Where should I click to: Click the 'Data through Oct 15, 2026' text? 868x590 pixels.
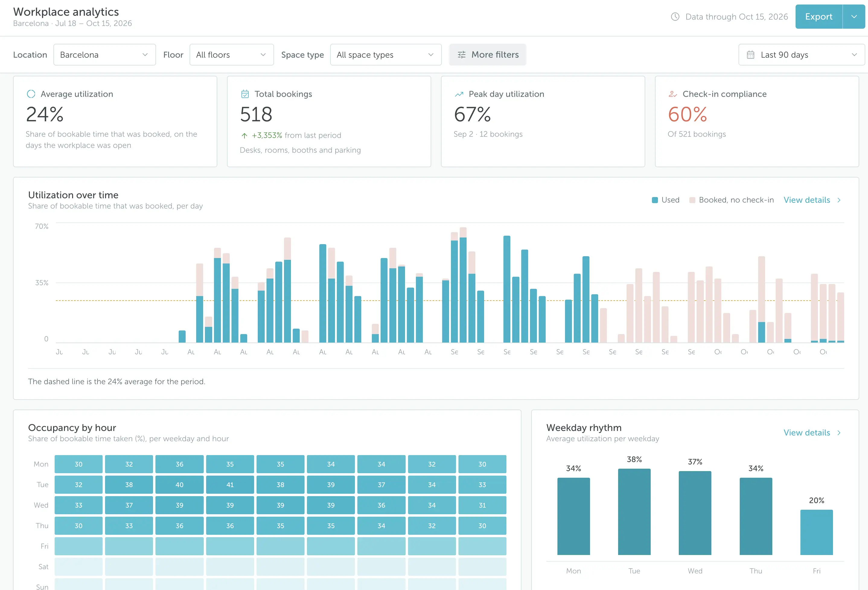pos(736,17)
